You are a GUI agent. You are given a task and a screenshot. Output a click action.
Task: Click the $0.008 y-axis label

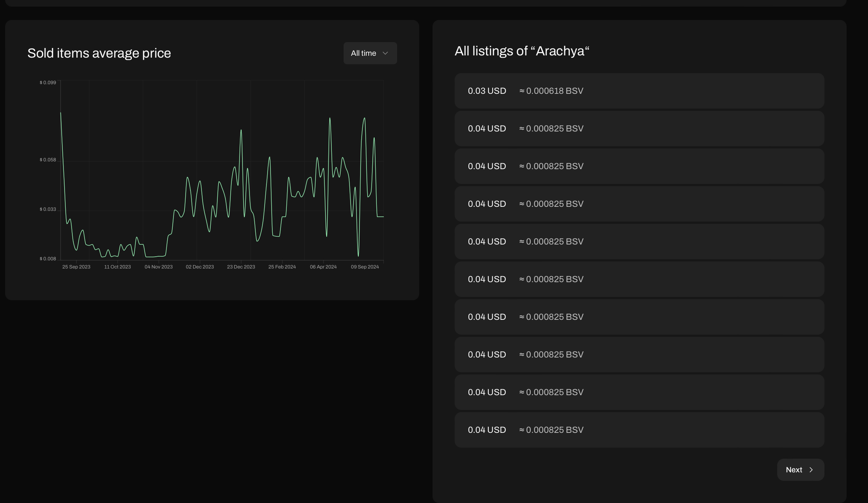tap(48, 259)
